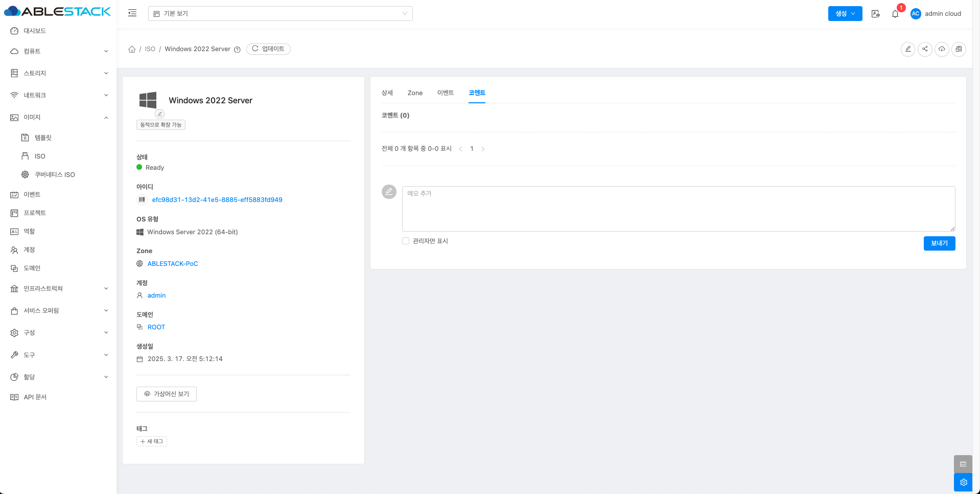The width and height of the screenshot is (980, 494).
Task: Click the 보내기 send button
Action: tap(939, 243)
